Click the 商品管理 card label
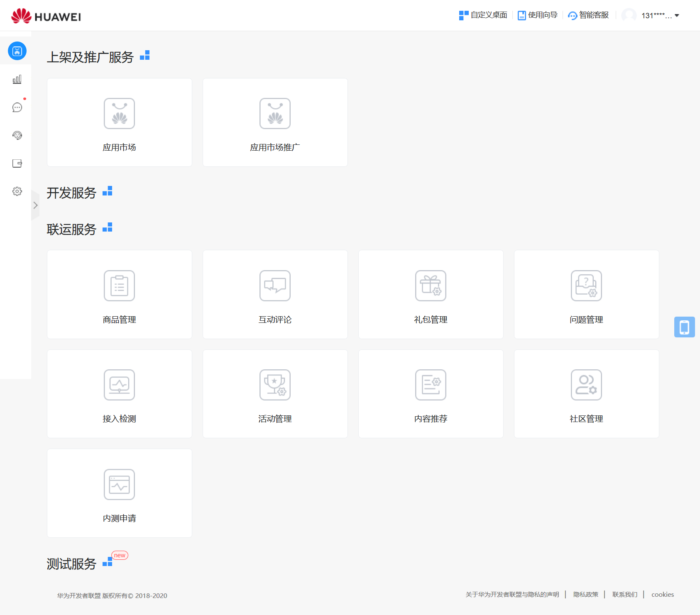This screenshot has height=615, width=700. pyautogui.click(x=119, y=320)
